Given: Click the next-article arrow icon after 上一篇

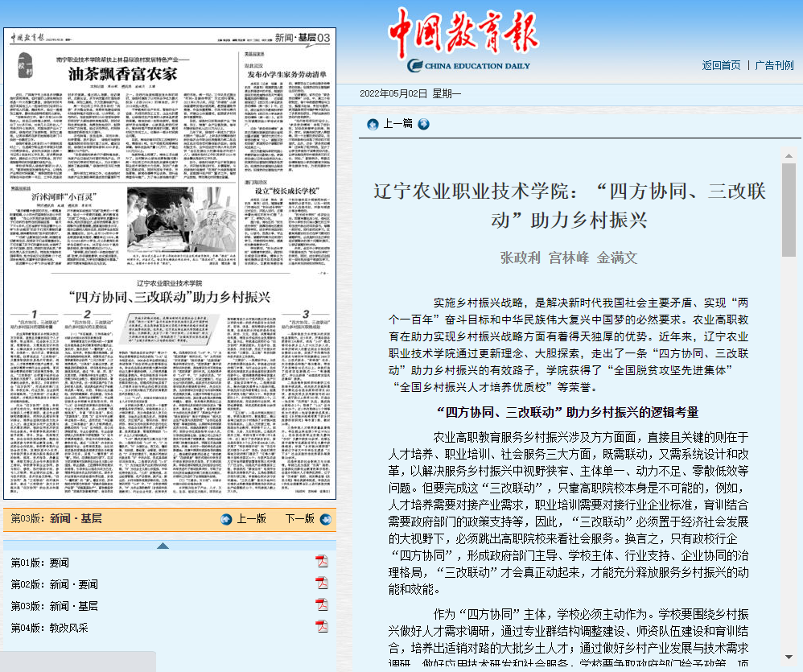Looking at the screenshot, I should click(x=423, y=124).
